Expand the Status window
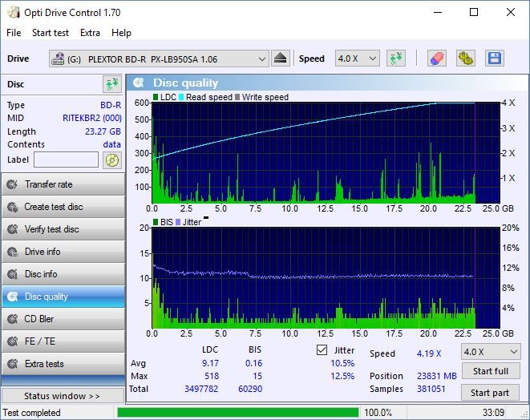The width and height of the screenshot is (530, 420). [x=63, y=396]
